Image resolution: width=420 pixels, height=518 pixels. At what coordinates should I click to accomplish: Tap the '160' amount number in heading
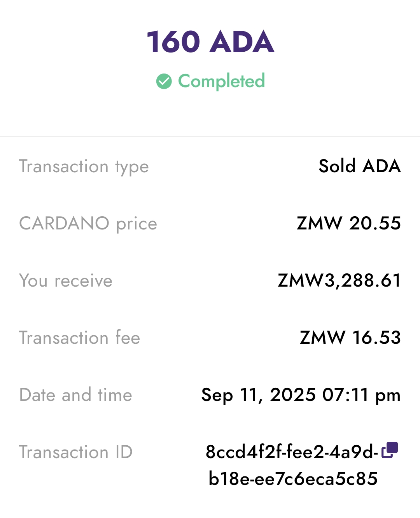[173, 42]
